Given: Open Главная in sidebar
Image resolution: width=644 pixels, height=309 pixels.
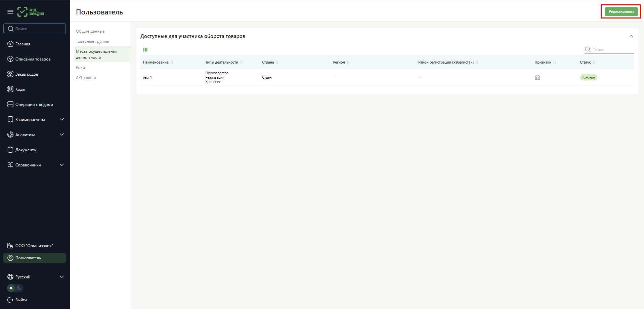Looking at the screenshot, I should click(x=23, y=44).
